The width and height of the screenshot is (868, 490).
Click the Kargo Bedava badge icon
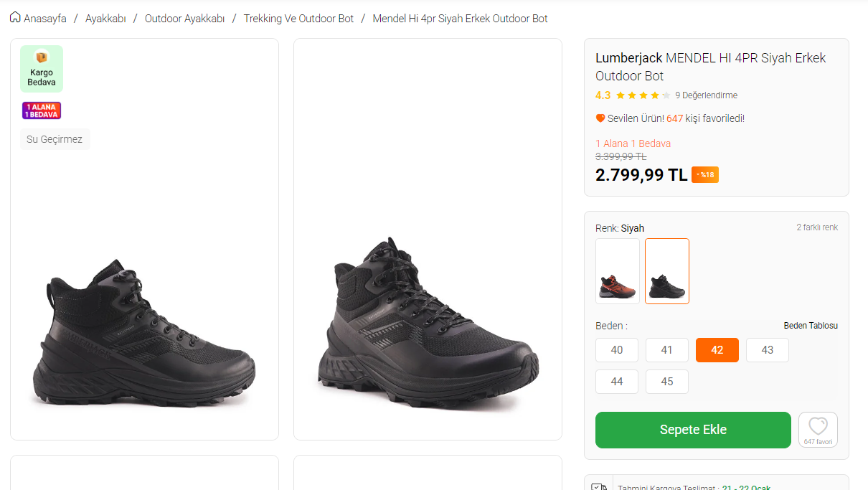(x=42, y=58)
